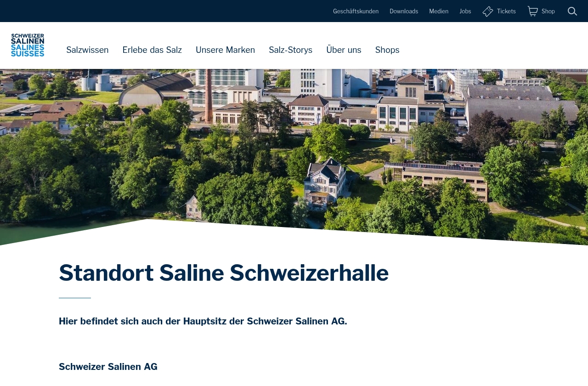The height and width of the screenshot is (386, 588).
Task: Select the Schweizer Salinen AG subheading
Action: (108, 367)
